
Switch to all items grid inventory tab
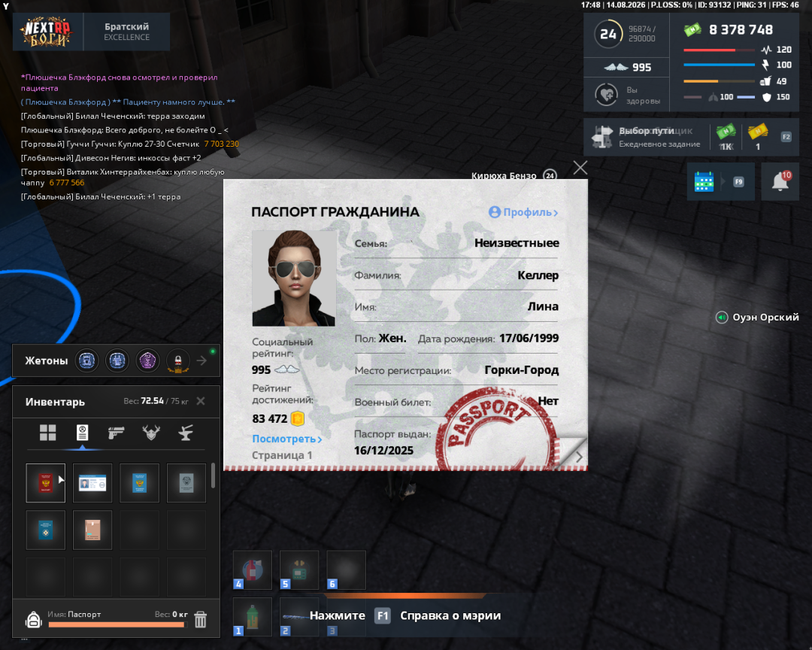[47, 433]
